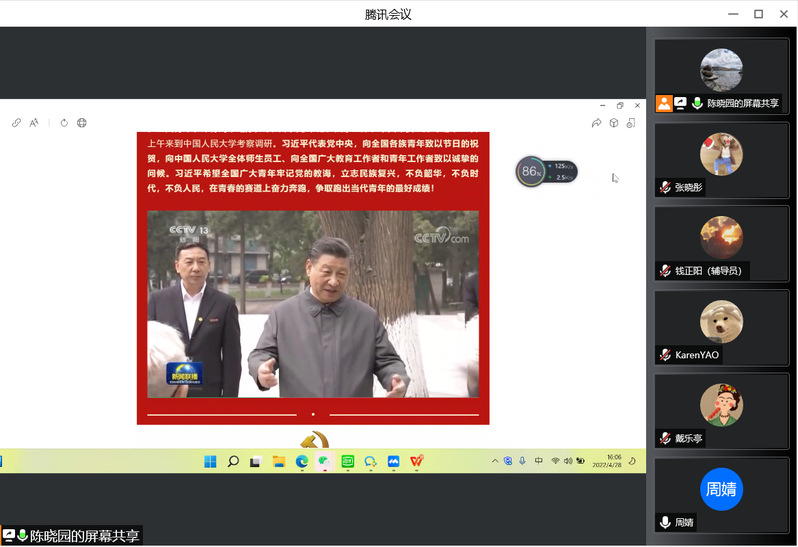Click the blue chat bubble taskbar app

click(x=370, y=461)
